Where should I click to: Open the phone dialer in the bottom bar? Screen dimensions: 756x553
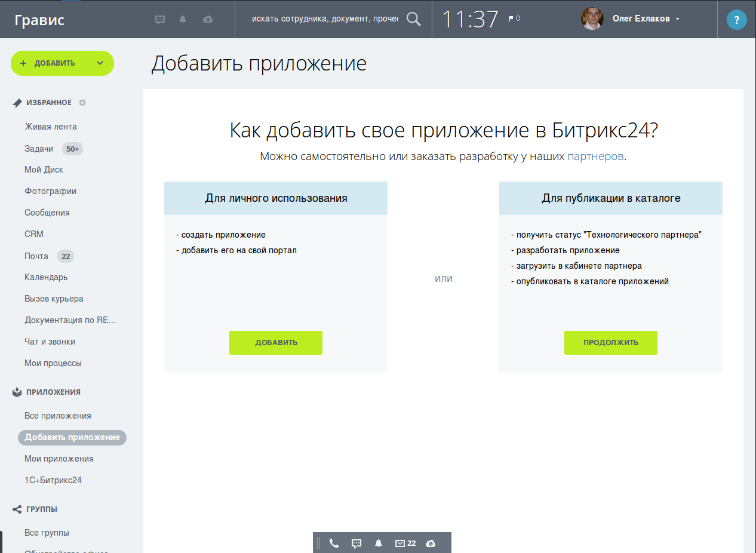[334, 543]
